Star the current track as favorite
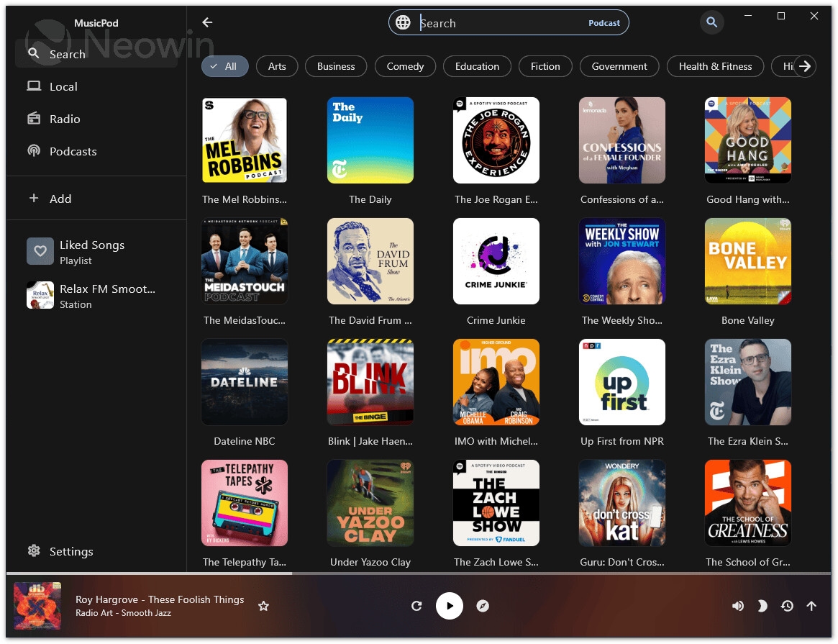The height and width of the screenshot is (644, 838). point(263,606)
